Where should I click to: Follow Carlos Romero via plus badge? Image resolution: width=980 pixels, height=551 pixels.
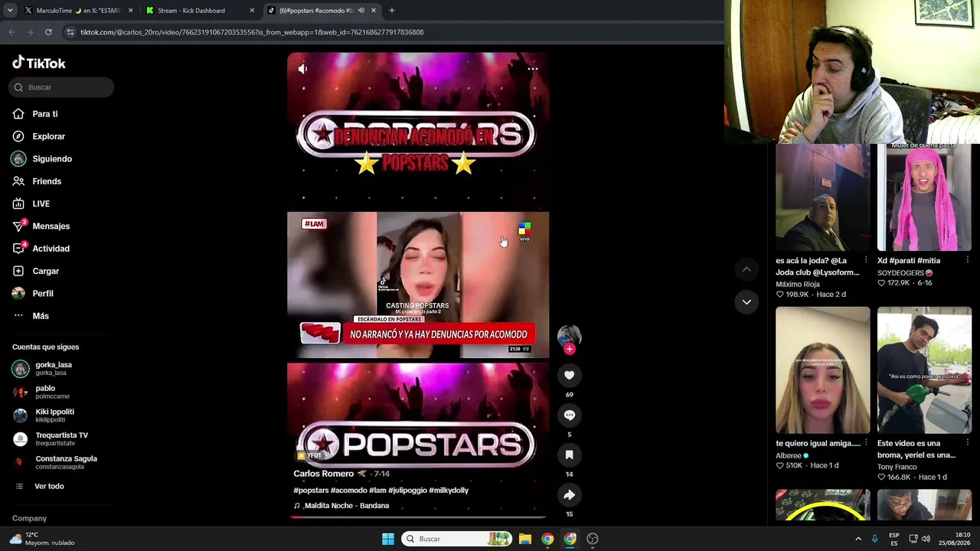click(569, 349)
